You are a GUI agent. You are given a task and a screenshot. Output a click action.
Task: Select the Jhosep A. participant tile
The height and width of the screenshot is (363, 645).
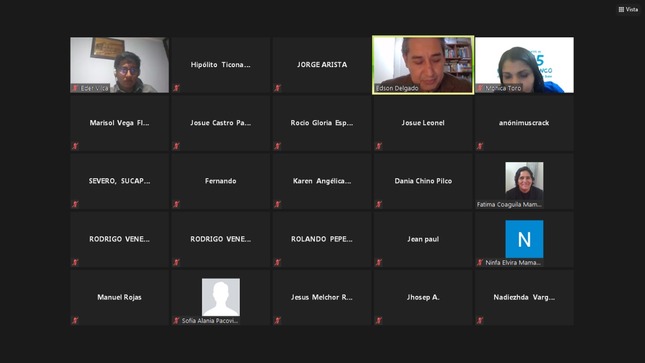point(423,297)
